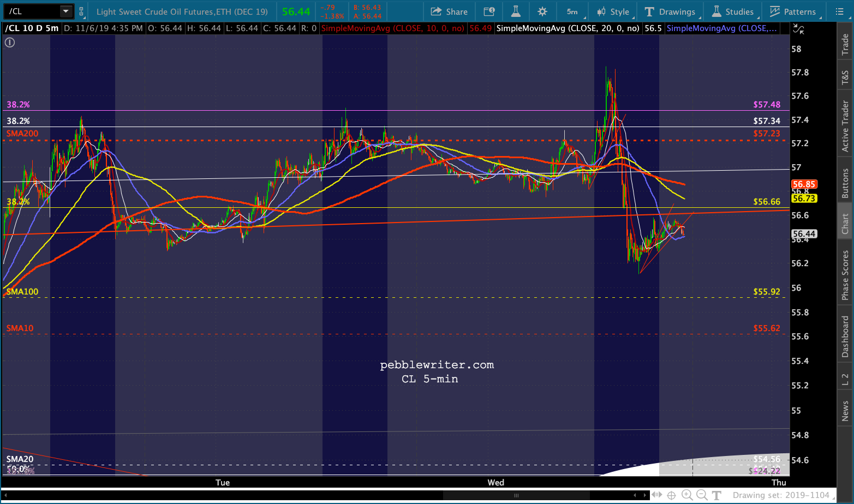Image resolution: width=854 pixels, height=504 pixels.
Task: Click the chart info circle icon
Action: (x=10, y=42)
